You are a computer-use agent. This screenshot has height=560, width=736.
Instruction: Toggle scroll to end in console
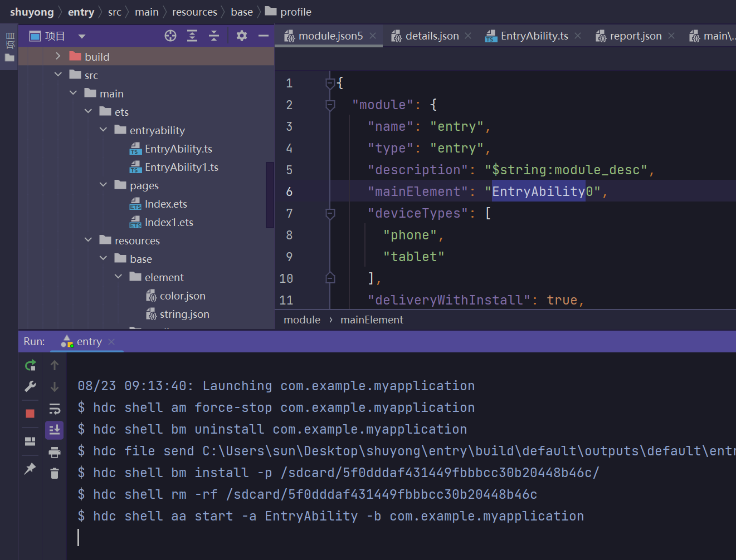(55, 430)
